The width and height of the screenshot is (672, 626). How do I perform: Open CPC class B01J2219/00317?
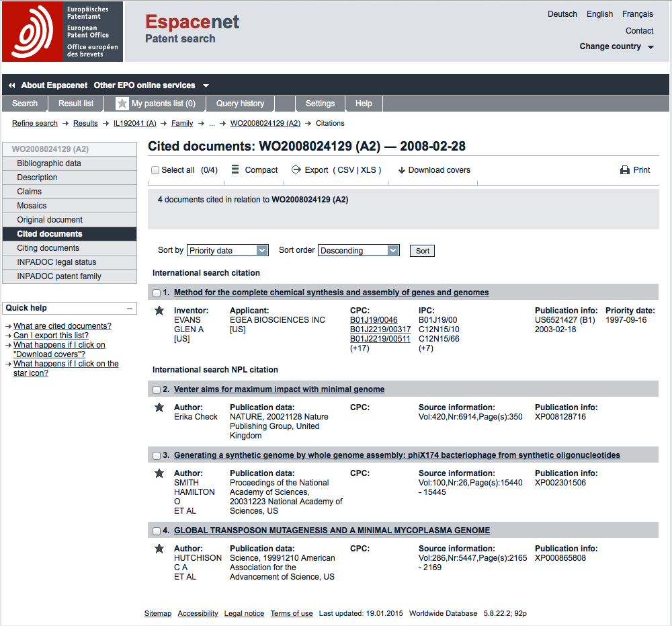[x=380, y=329]
